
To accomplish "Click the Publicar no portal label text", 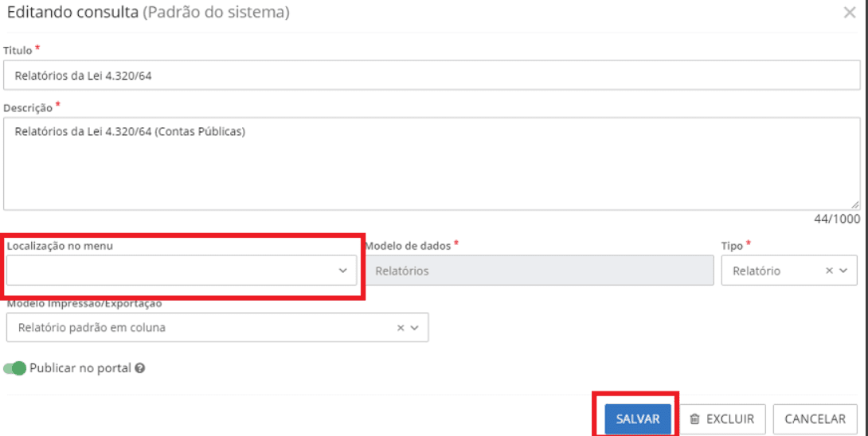I will (80, 368).
